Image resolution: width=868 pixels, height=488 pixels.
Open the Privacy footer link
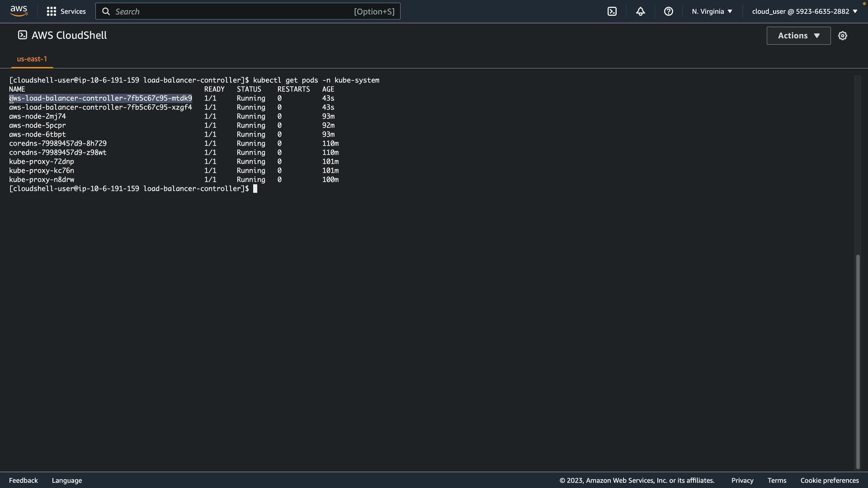coord(742,480)
